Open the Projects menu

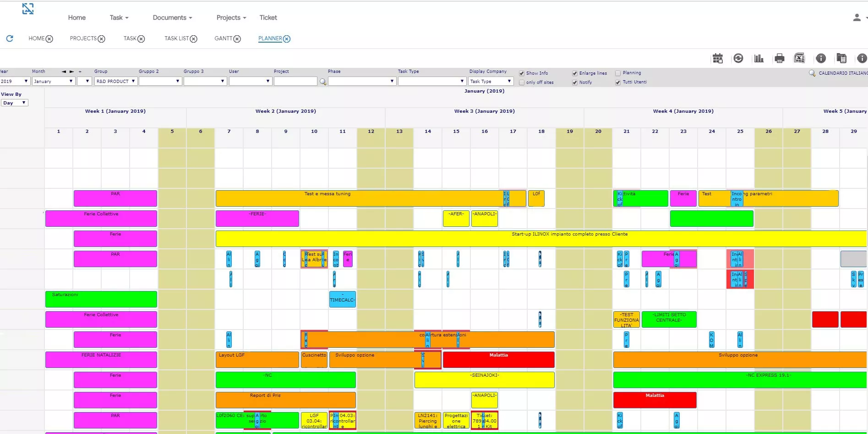pyautogui.click(x=231, y=17)
